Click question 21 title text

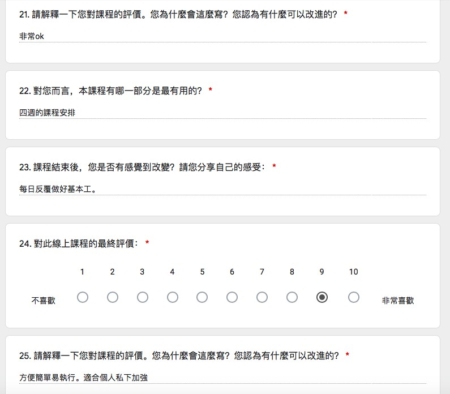tap(178, 14)
